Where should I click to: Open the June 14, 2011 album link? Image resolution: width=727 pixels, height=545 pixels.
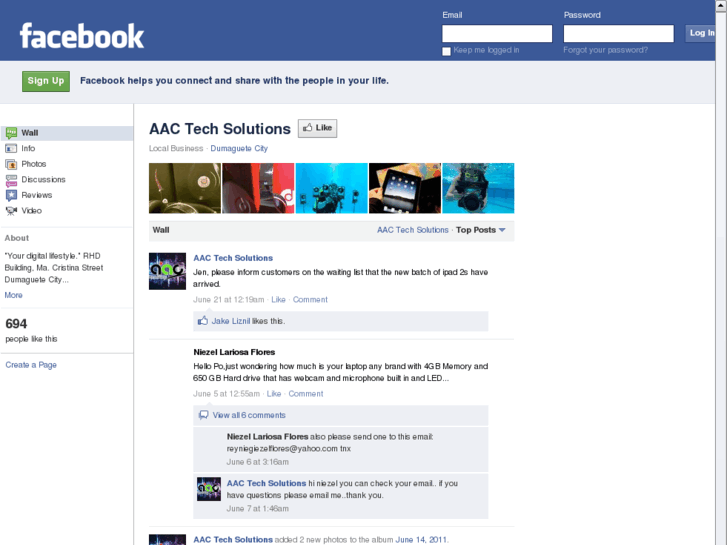pos(421,540)
